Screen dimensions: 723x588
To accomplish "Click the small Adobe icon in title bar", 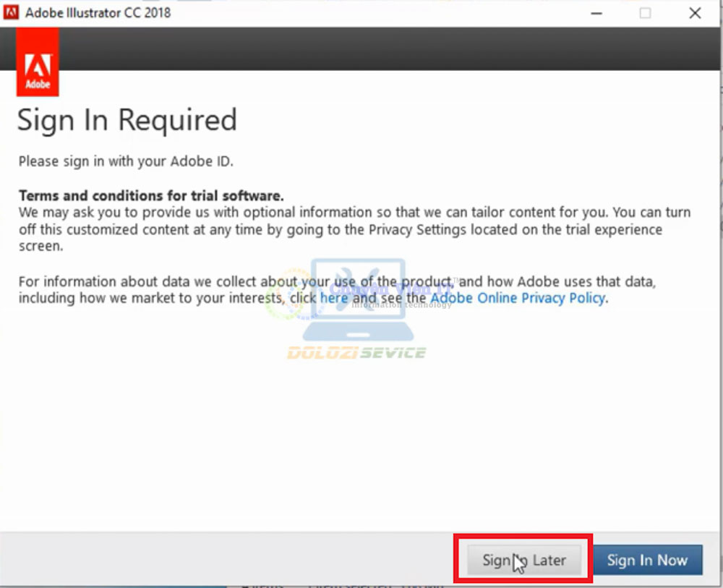I will pos(12,12).
